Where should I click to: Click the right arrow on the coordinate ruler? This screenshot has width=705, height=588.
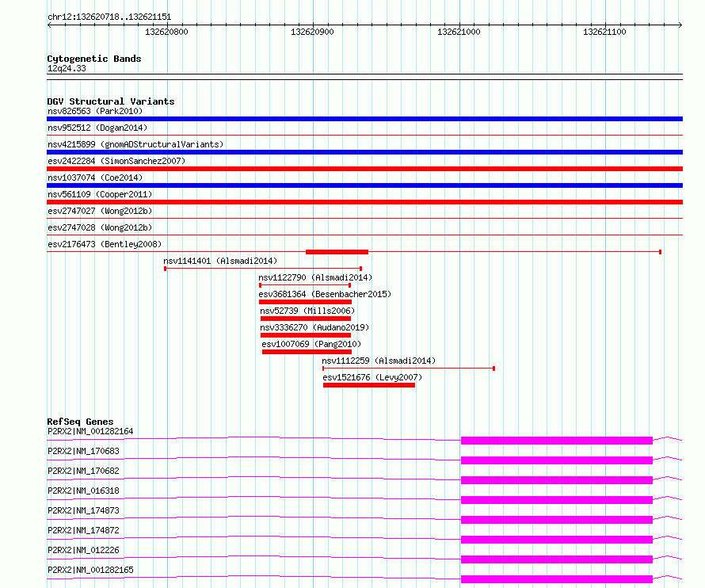[680, 25]
